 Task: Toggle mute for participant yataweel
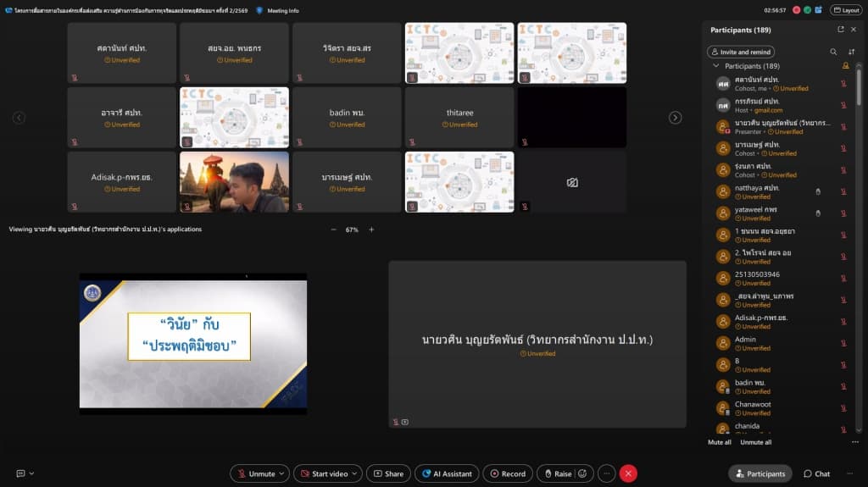pyautogui.click(x=843, y=213)
